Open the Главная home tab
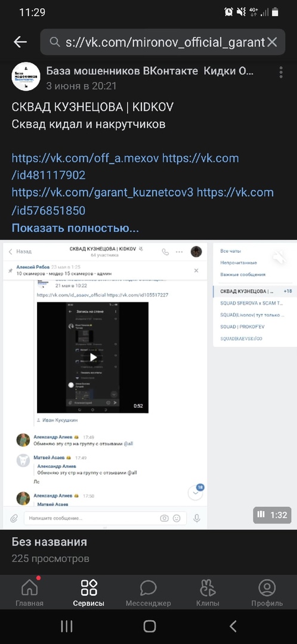297x644 pixels. point(29,593)
